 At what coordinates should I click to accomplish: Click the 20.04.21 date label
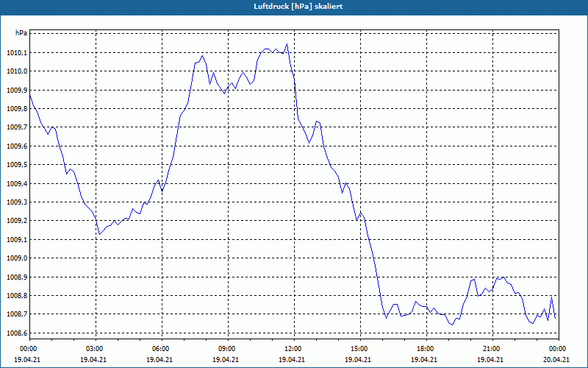(x=556, y=360)
